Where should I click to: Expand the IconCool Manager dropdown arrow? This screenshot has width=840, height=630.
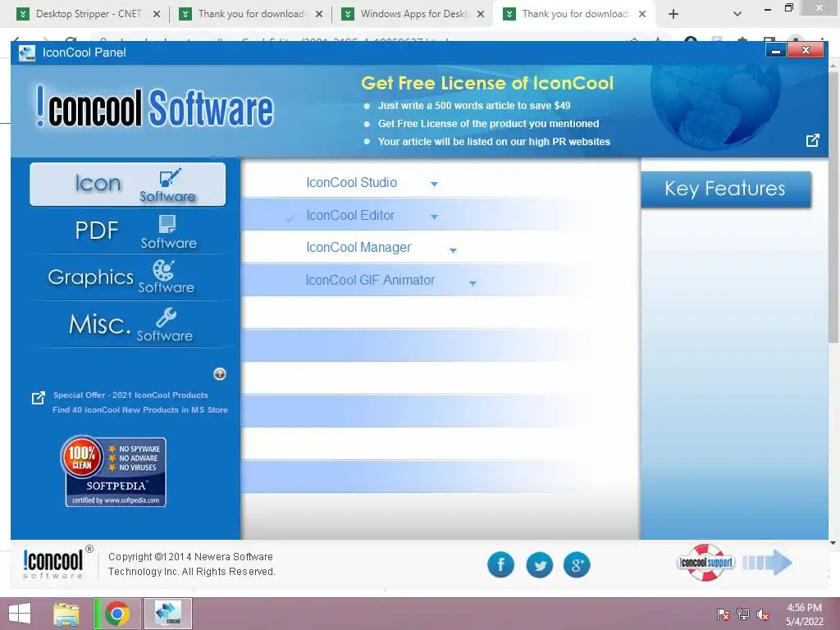pos(453,250)
